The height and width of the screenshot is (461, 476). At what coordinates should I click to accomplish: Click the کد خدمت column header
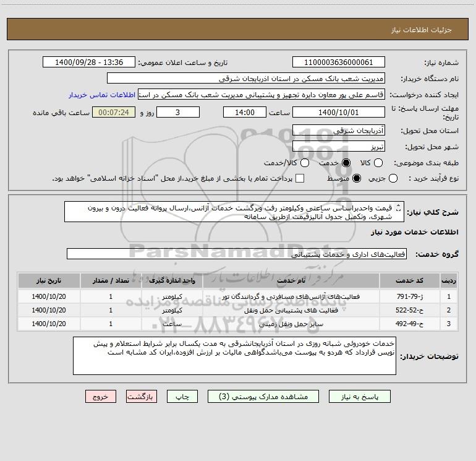409,280
